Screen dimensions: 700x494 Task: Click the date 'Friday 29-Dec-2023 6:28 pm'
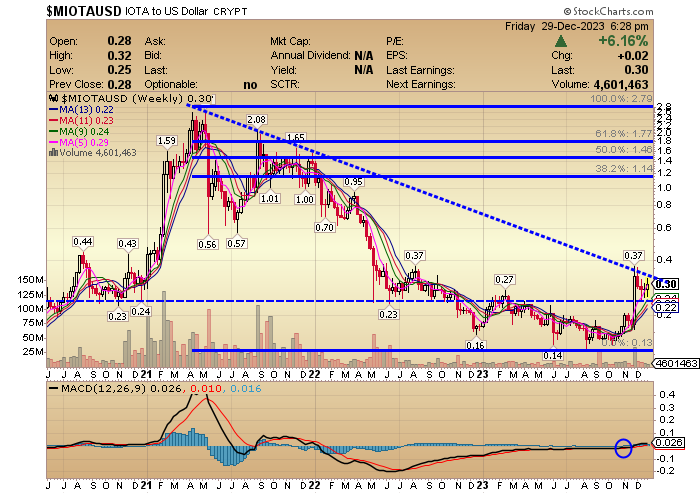576,27
